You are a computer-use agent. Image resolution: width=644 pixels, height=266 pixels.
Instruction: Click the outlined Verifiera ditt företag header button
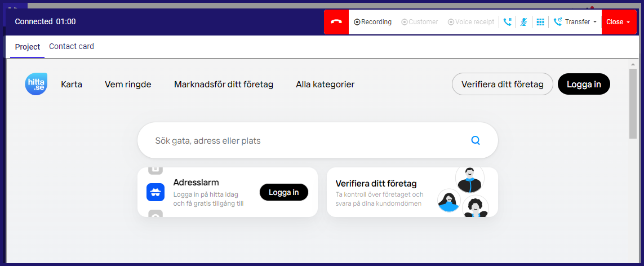[x=503, y=84]
